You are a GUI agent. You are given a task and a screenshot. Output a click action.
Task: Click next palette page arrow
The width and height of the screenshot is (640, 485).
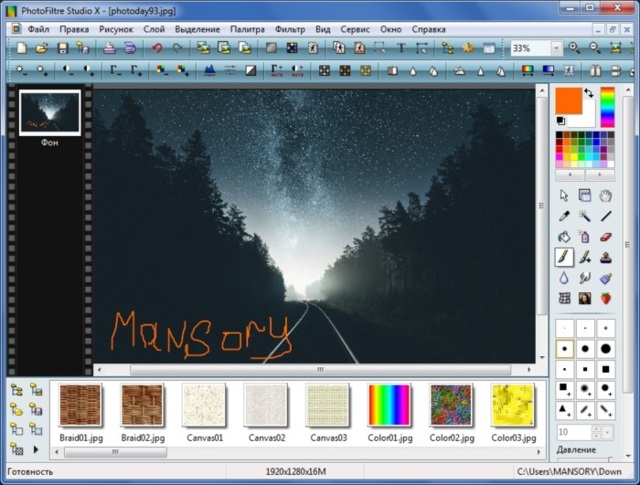600,175
